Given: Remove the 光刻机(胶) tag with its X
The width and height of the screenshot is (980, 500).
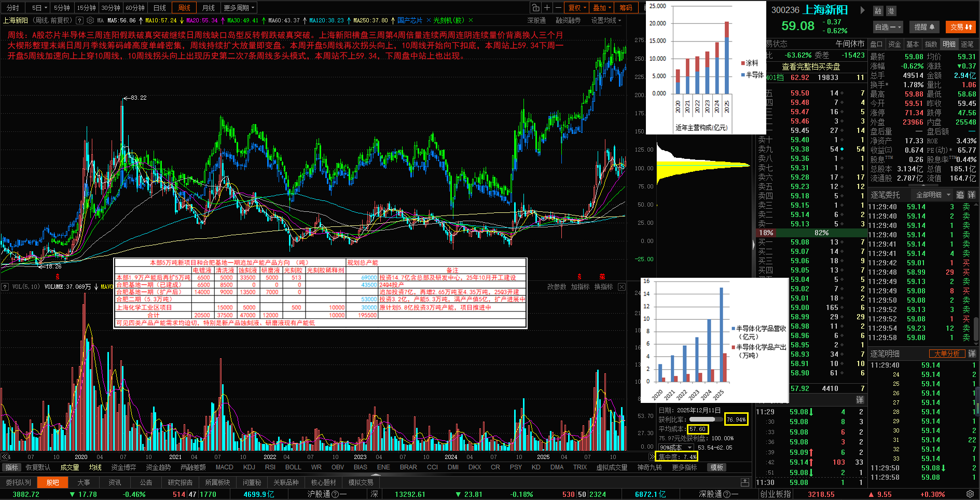Looking at the screenshot, I should pyautogui.click(x=471, y=21).
